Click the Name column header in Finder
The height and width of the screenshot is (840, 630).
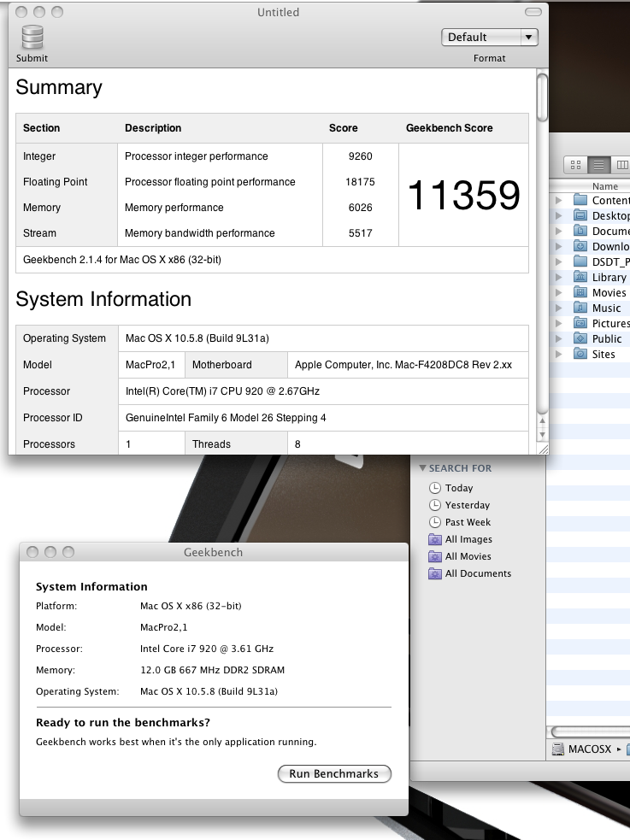(x=605, y=186)
